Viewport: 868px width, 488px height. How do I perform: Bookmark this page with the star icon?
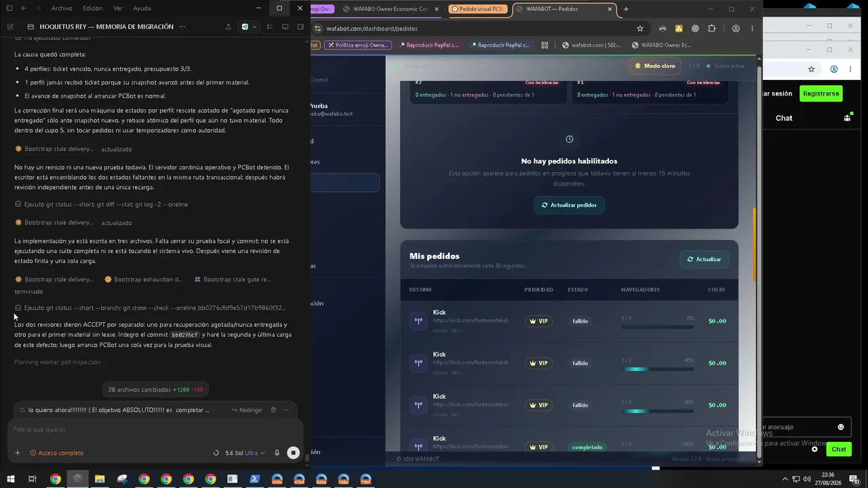coord(639,28)
